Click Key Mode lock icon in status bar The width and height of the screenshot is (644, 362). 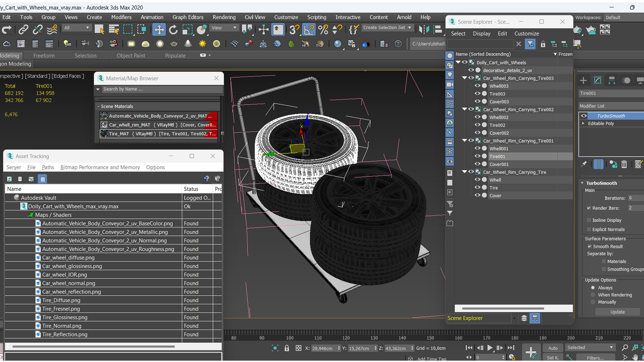(287, 348)
